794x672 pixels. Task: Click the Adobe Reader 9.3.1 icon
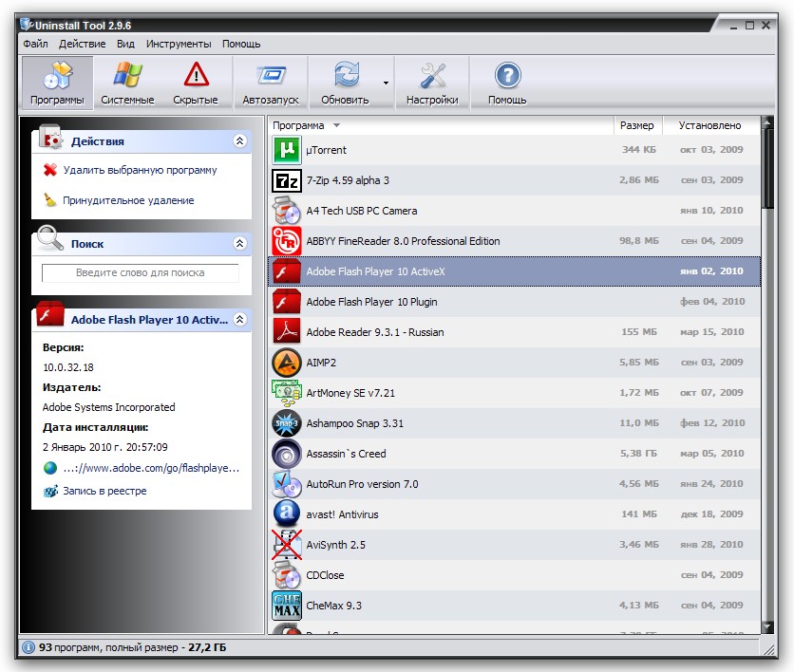point(287,332)
